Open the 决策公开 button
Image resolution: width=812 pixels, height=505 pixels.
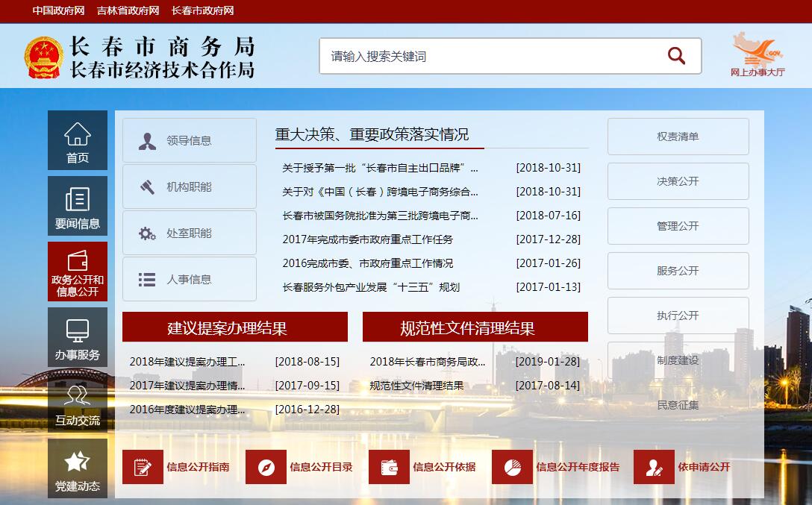[678, 181]
